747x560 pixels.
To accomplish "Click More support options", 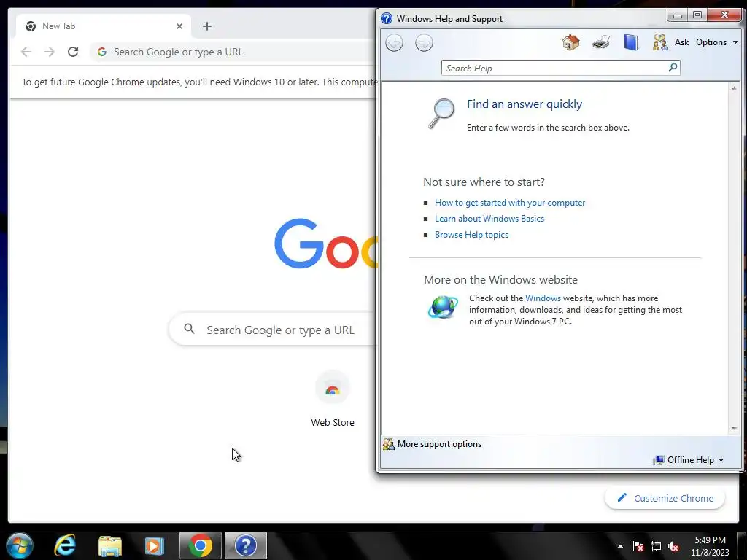I will tap(439, 444).
